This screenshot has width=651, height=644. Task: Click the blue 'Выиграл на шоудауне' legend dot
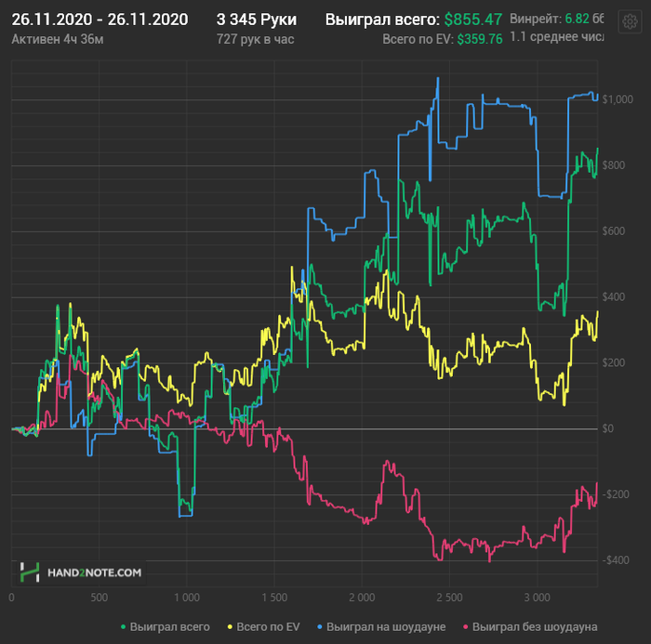click(x=319, y=626)
